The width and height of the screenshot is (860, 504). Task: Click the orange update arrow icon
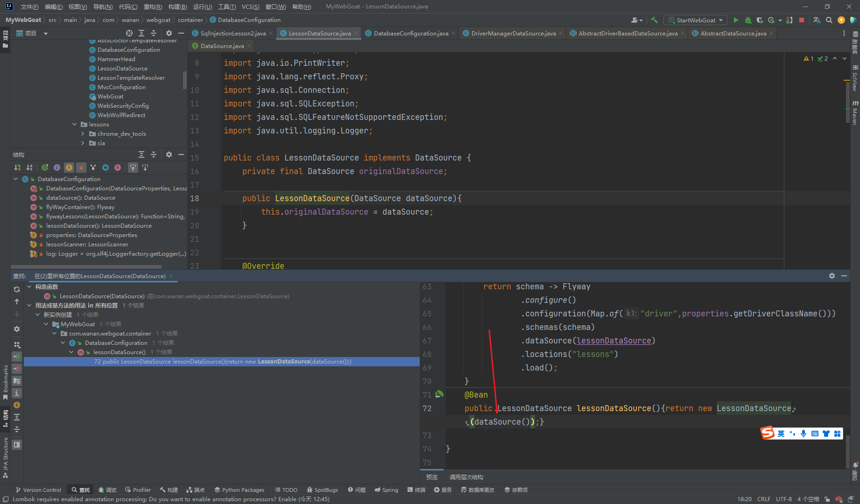(x=841, y=20)
